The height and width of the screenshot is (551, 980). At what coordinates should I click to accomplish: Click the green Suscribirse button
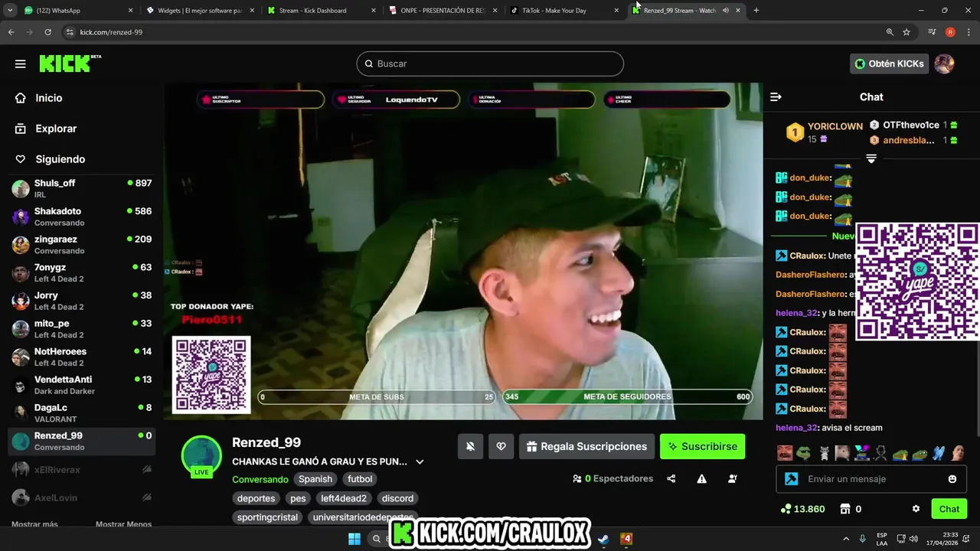(x=702, y=446)
